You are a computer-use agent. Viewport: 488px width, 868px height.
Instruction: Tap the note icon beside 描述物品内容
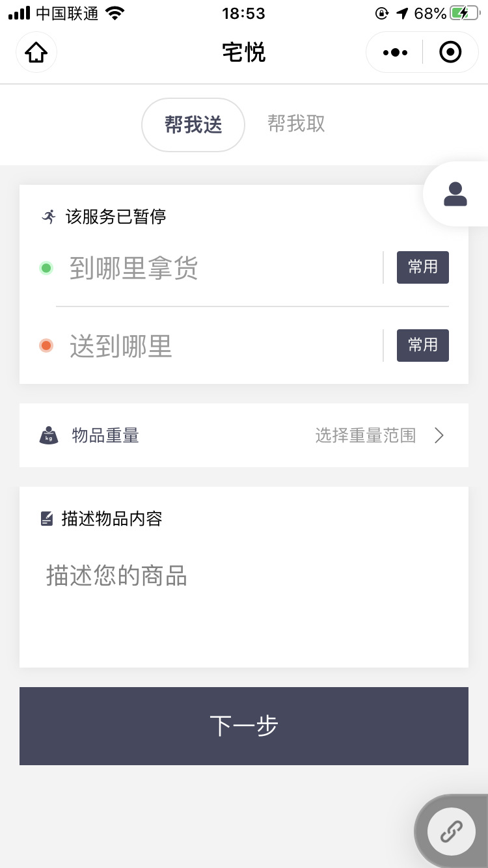pyautogui.click(x=47, y=519)
